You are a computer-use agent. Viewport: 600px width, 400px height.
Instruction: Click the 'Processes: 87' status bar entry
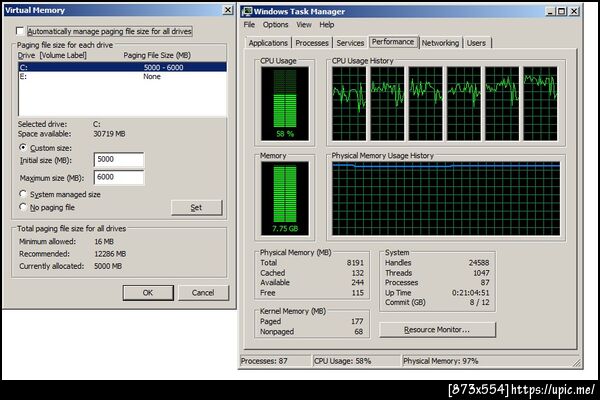click(264, 361)
